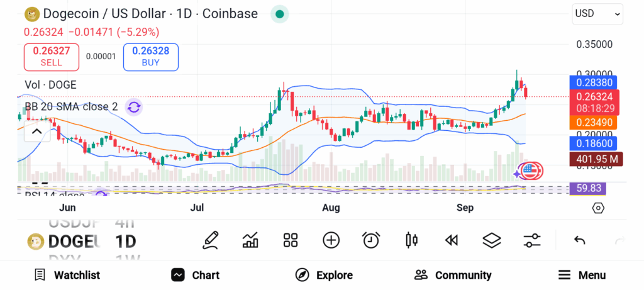
Task: Toggle the green market status indicator
Action: coord(279,14)
